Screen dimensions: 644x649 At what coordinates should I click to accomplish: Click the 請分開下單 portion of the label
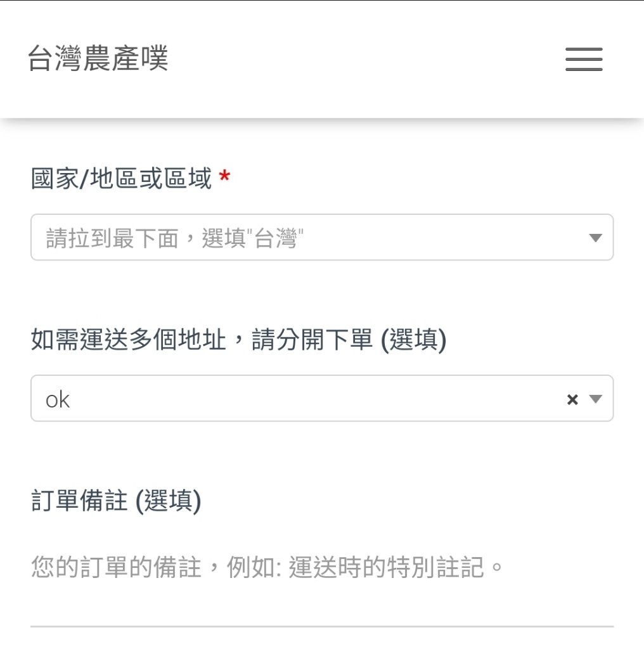[x=312, y=340]
